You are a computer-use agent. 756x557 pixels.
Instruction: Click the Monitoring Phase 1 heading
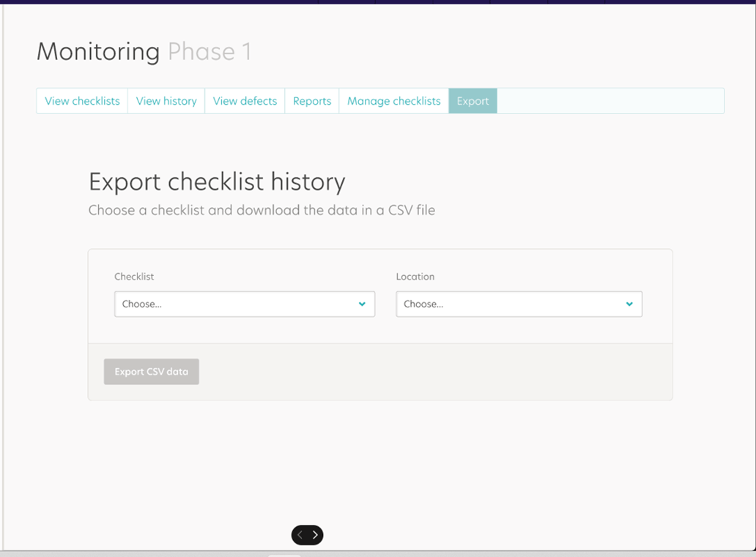click(x=144, y=51)
